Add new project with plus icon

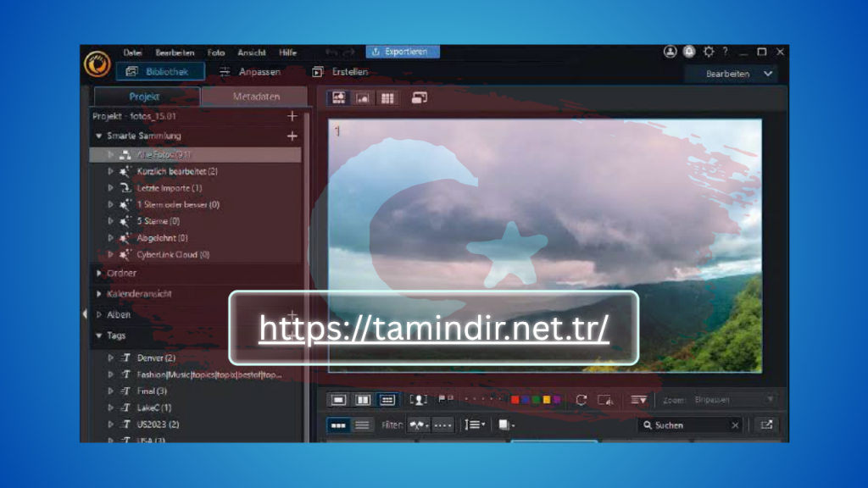292,116
